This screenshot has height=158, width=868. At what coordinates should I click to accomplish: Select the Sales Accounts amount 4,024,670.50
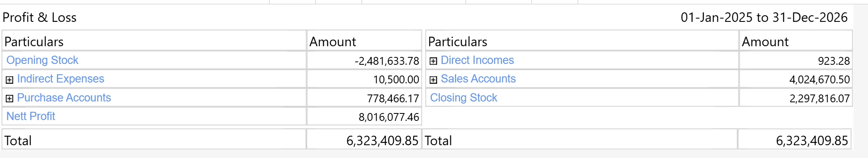[x=820, y=80]
